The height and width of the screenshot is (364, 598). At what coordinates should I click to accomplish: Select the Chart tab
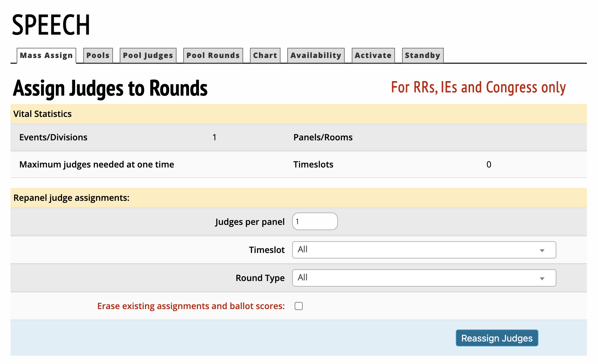pos(265,56)
